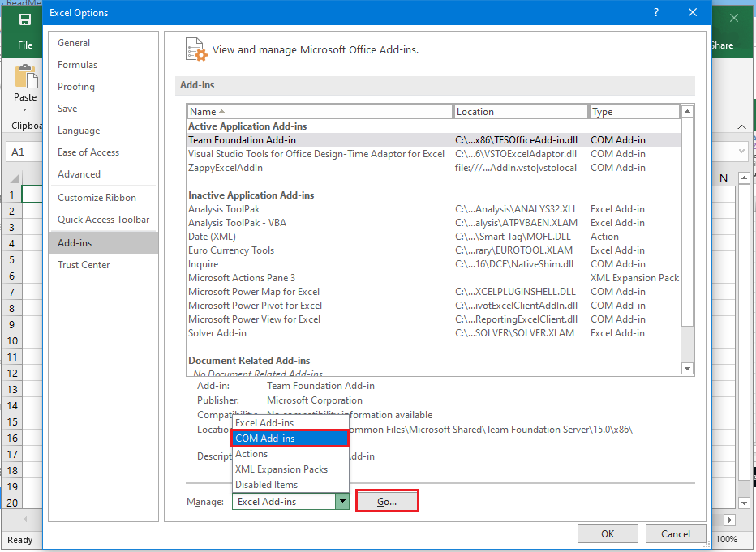Click column N header in the spreadsheet

[x=724, y=178]
